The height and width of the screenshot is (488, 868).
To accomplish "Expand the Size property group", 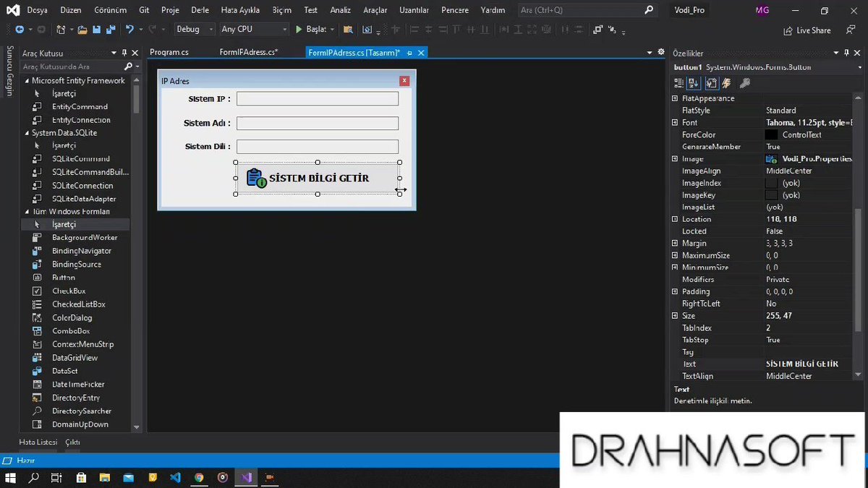I will pyautogui.click(x=675, y=316).
